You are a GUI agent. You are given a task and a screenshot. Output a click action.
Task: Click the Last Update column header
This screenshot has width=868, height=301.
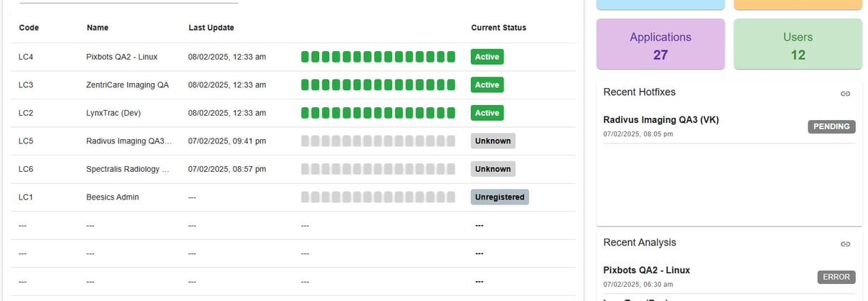211,28
